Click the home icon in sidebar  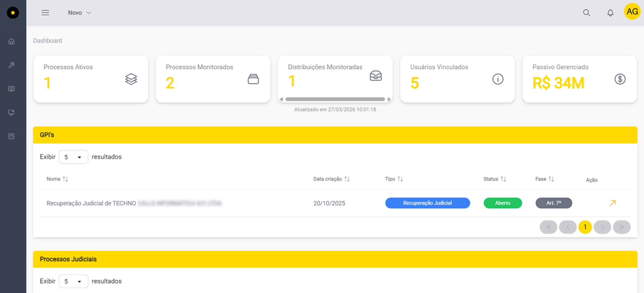11,41
